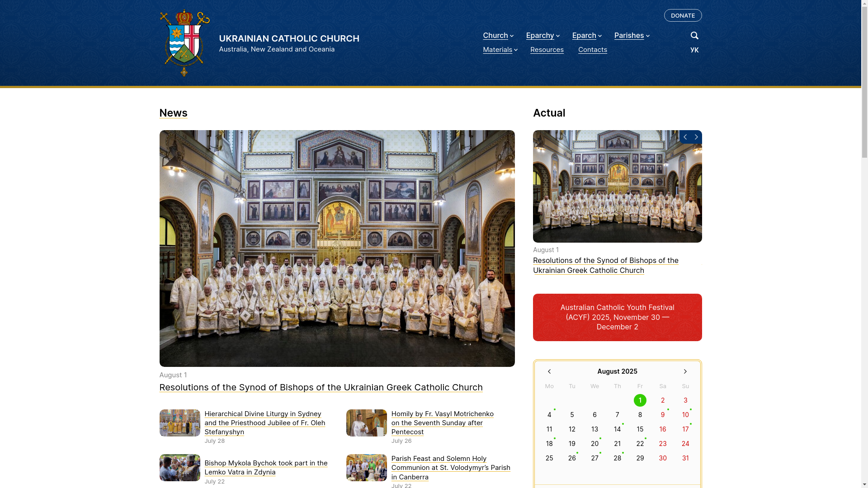This screenshot has height=488, width=868.
Task: Expand the Materials menu chevron
Action: [x=516, y=50]
